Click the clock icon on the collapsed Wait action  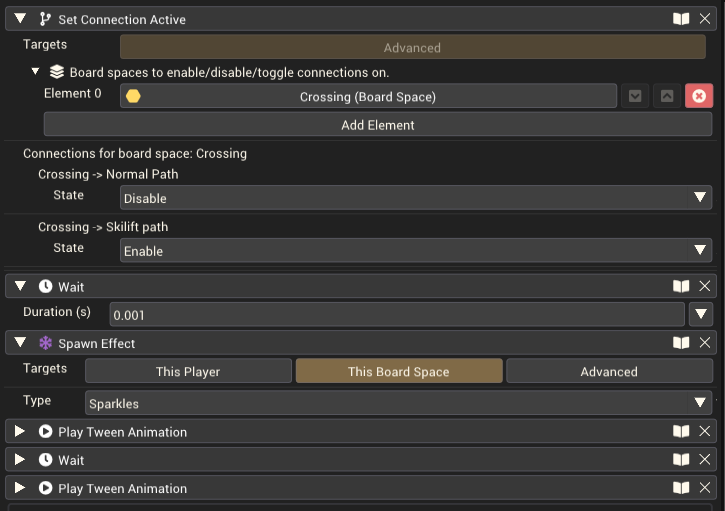(x=45, y=459)
